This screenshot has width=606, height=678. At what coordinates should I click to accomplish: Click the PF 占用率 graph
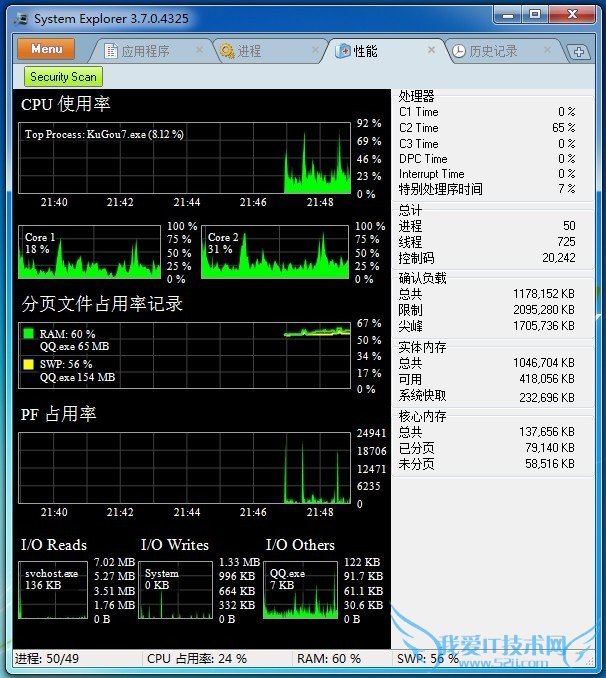[x=184, y=468]
